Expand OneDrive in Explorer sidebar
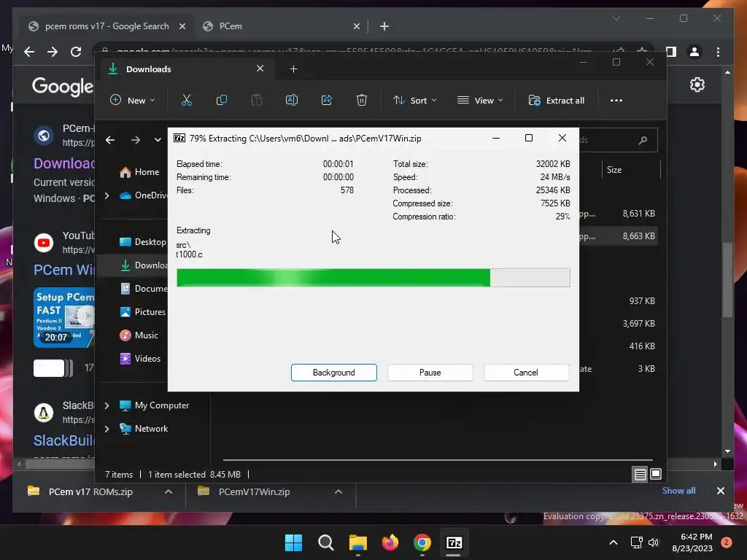747x560 pixels. [x=107, y=195]
